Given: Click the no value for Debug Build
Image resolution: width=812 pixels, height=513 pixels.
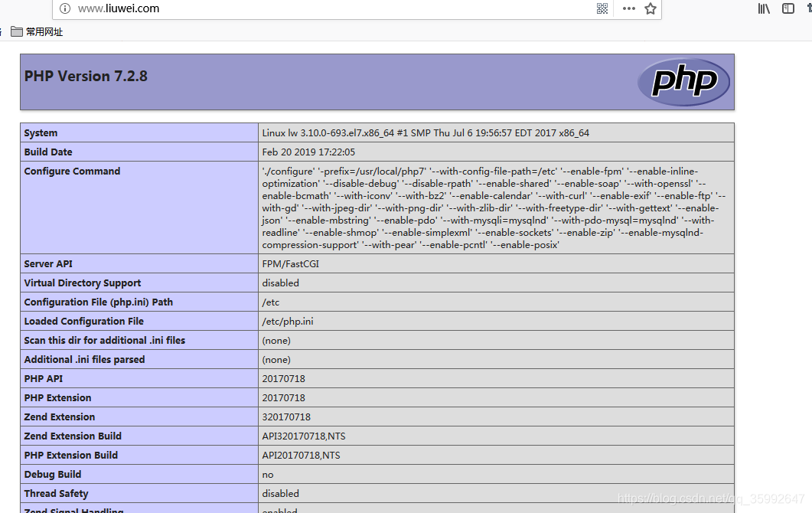Looking at the screenshot, I should point(268,475).
